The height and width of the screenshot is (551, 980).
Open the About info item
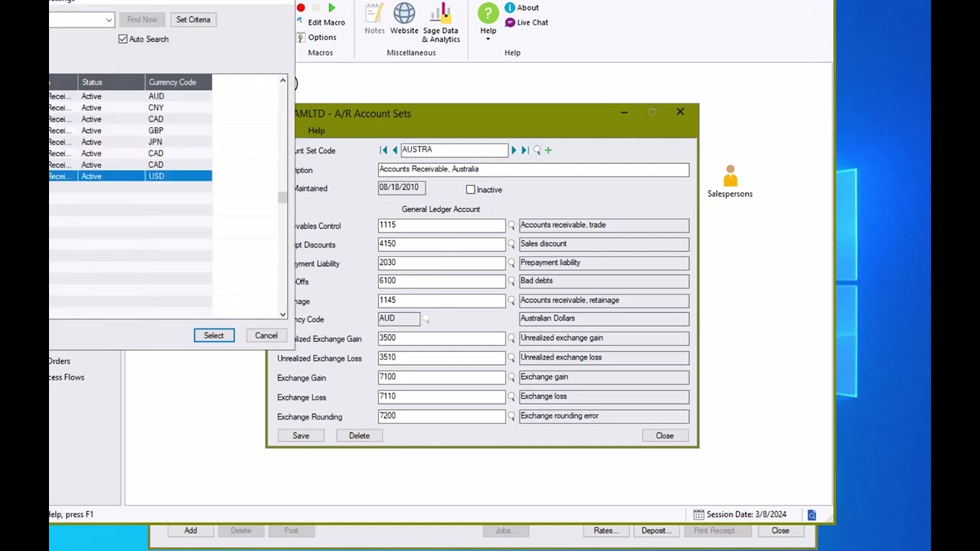[x=521, y=8]
